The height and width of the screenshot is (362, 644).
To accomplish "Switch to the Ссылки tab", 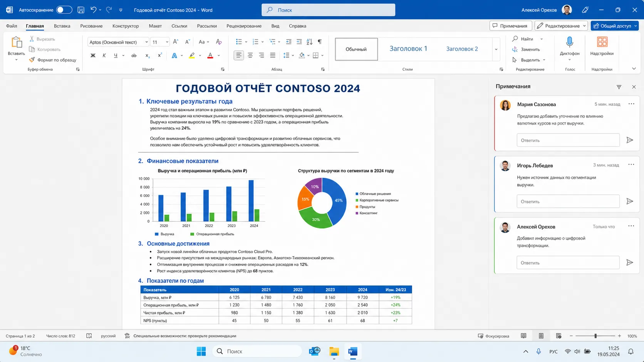I will click(179, 26).
